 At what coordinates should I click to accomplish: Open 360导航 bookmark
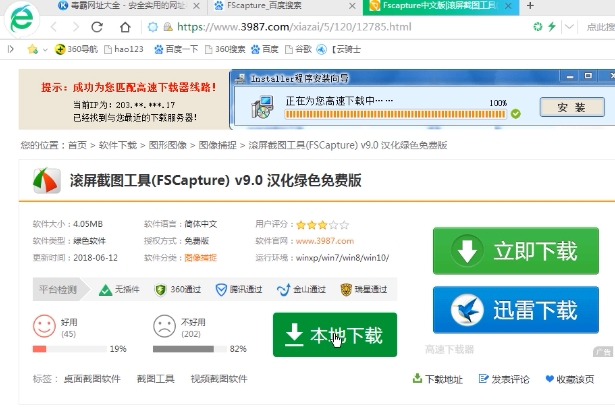[76, 49]
